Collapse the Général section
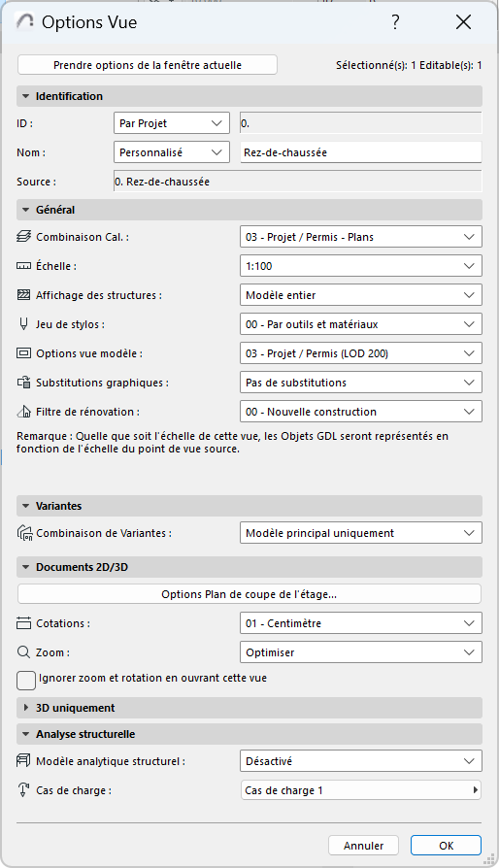Image resolution: width=499 pixels, height=868 pixels. point(249,210)
